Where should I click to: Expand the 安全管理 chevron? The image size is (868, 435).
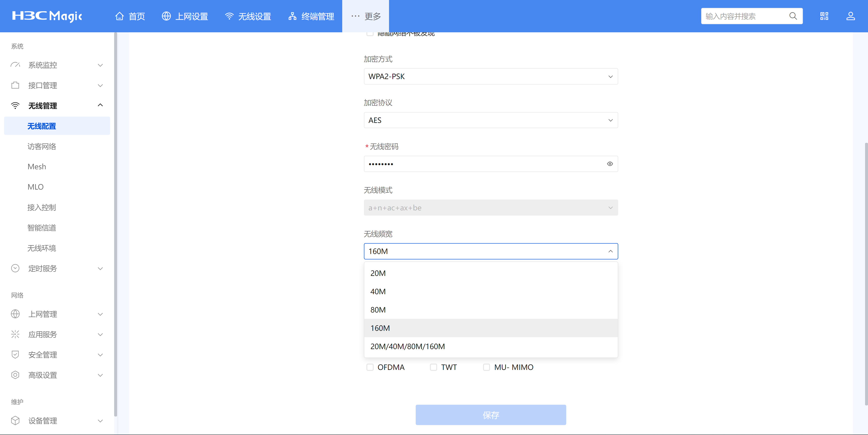100,355
